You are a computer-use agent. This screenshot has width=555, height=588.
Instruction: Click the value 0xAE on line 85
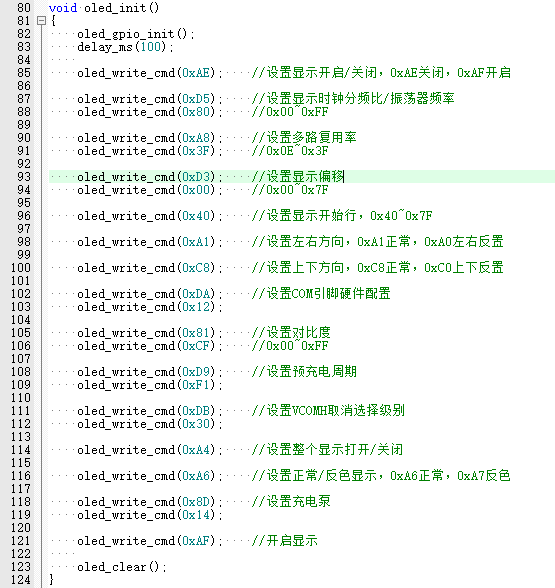click(x=196, y=73)
